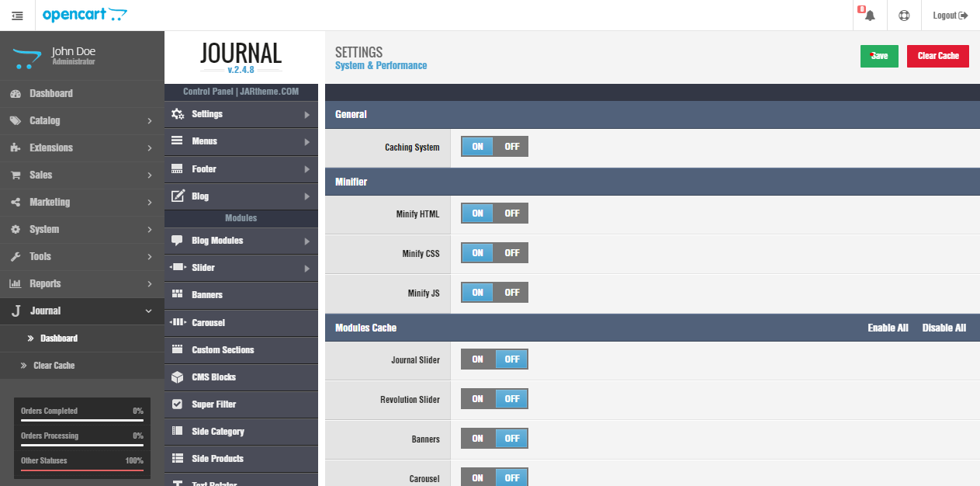Click the Side Products list icon
The height and width of the screenshot is (486, 980).
click(178, 458)
